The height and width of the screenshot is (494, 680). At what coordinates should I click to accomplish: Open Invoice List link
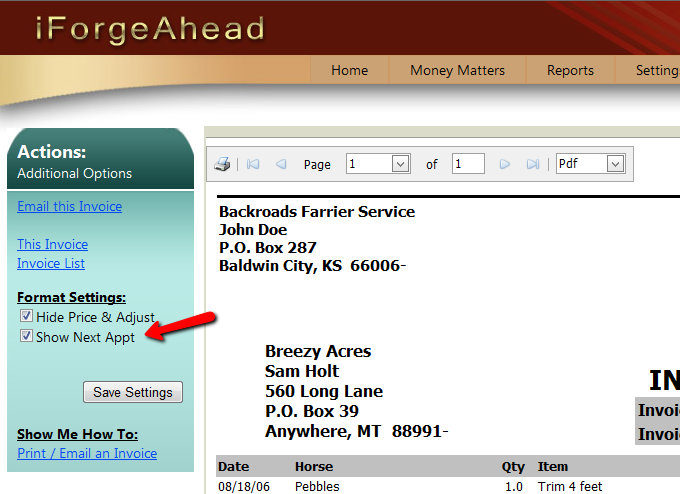51,264
